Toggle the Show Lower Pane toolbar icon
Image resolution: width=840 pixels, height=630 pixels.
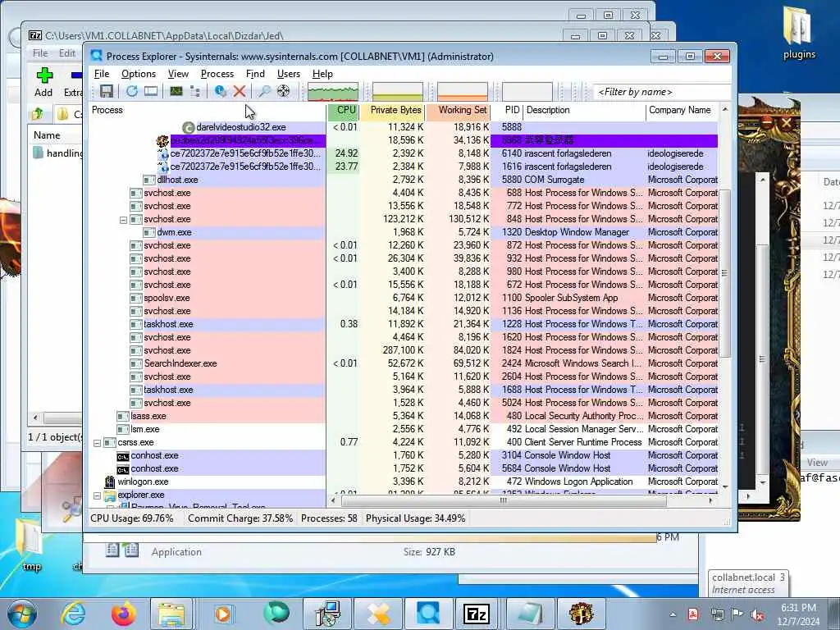[x=151, y=91]
